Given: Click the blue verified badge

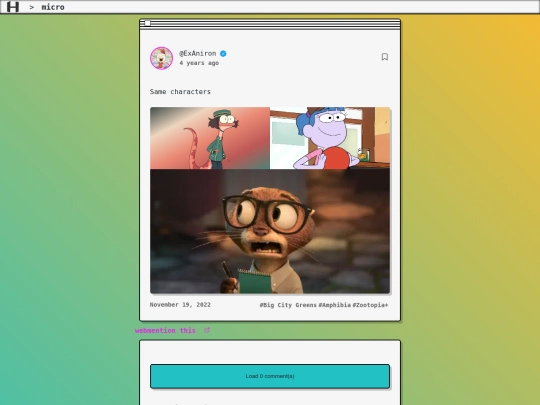Looking at the screenshot, I should point(223,53).
